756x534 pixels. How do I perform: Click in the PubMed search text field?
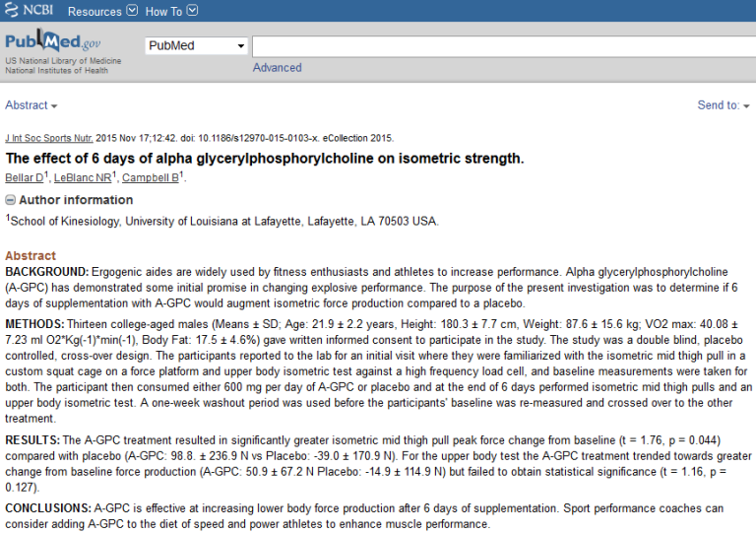[x=502, y=46]
